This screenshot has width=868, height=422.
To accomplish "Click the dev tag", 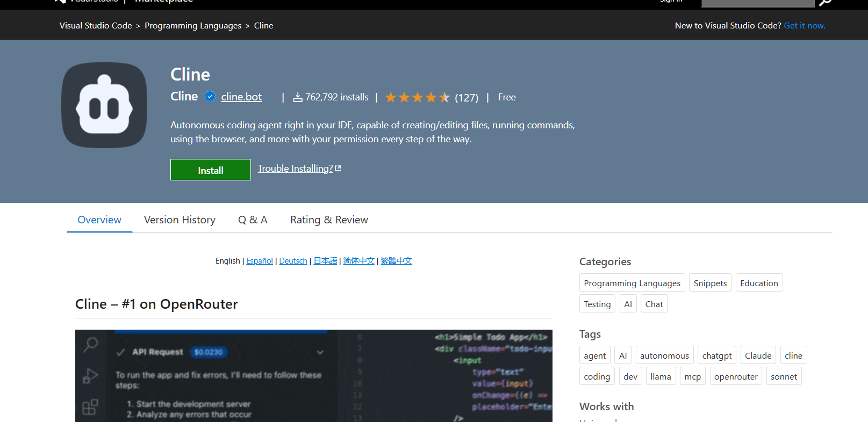I will coord(630,376).
